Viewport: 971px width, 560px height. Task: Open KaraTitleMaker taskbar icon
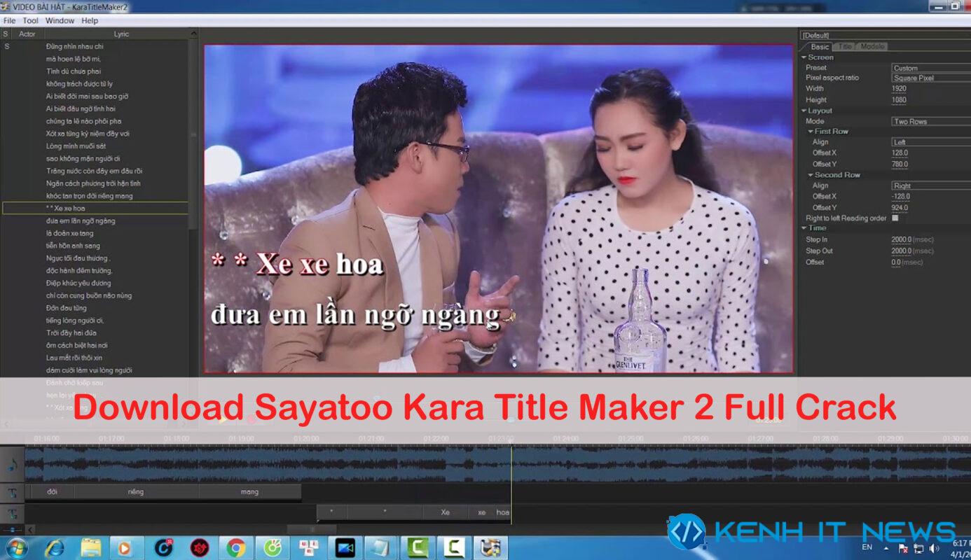(490, 548)
